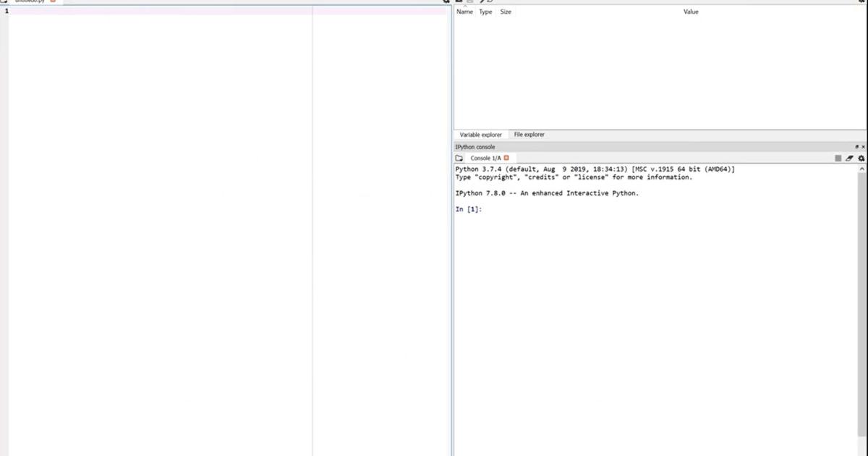This screenshot has height=456, width=868.
Task: Undock the IPython console pane
Action: coord(857,147)
